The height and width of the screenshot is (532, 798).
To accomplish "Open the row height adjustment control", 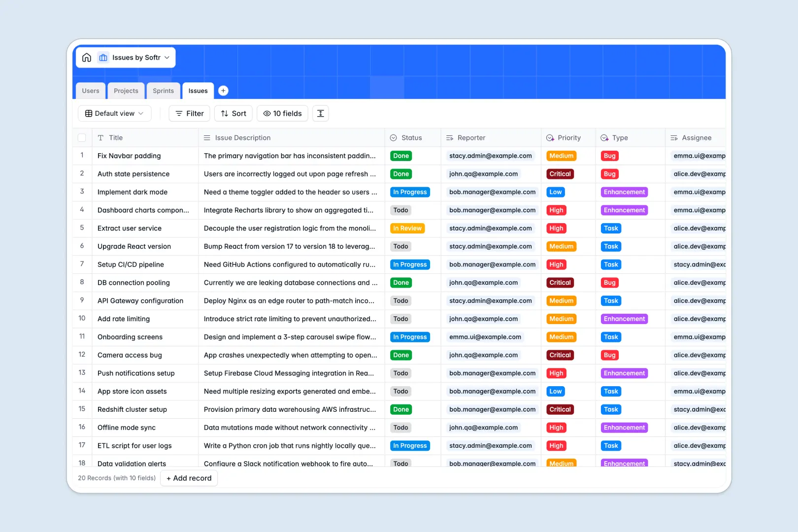I will pos(320,113).
